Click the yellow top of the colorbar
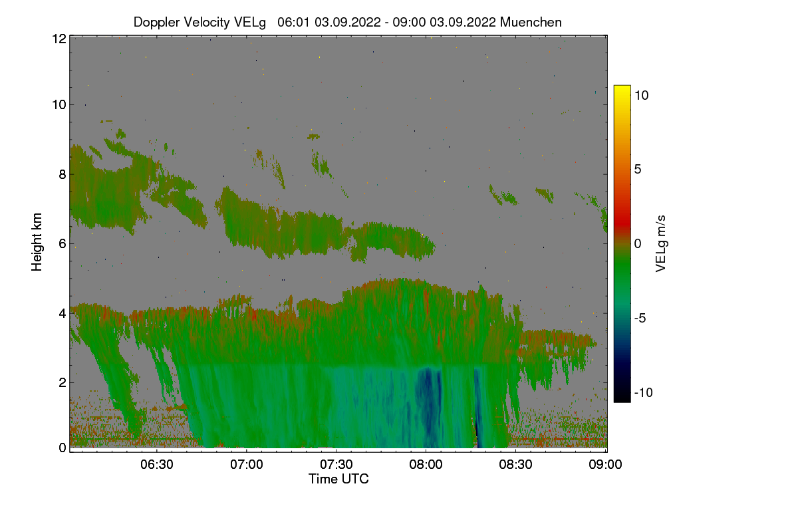 pyautogui.click(x=622, y=90)
